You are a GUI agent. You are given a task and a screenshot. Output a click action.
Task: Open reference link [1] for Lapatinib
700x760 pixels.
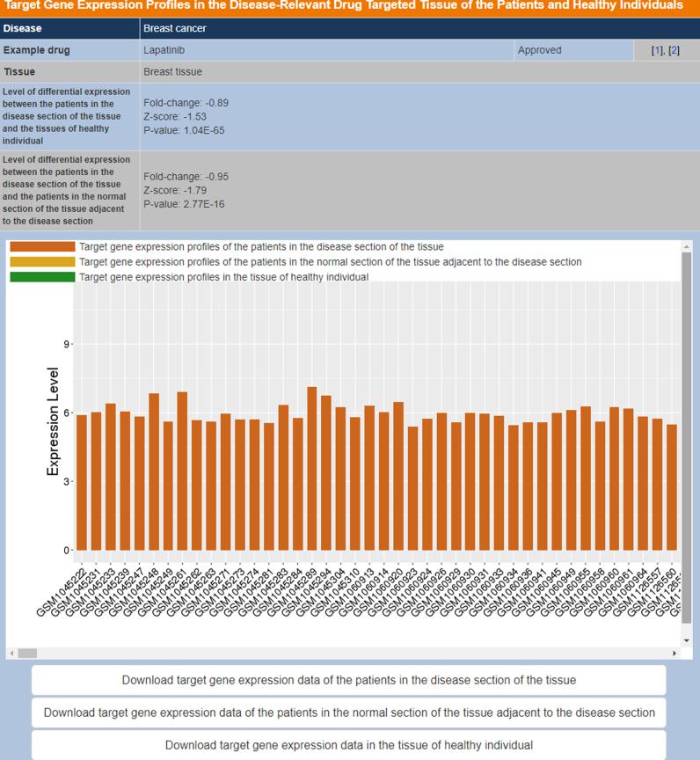pos(656,50)
